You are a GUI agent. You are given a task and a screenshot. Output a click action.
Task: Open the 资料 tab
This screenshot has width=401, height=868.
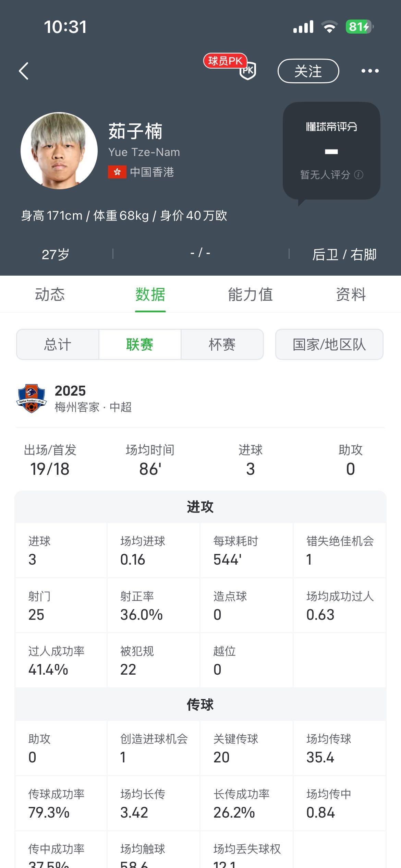tap(351, 294)
